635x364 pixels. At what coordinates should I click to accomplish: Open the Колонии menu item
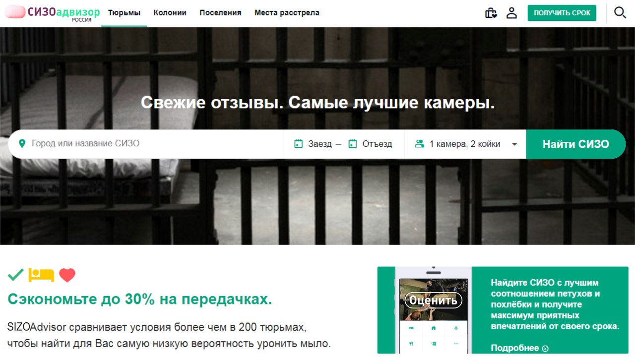[x=170, y=13]
